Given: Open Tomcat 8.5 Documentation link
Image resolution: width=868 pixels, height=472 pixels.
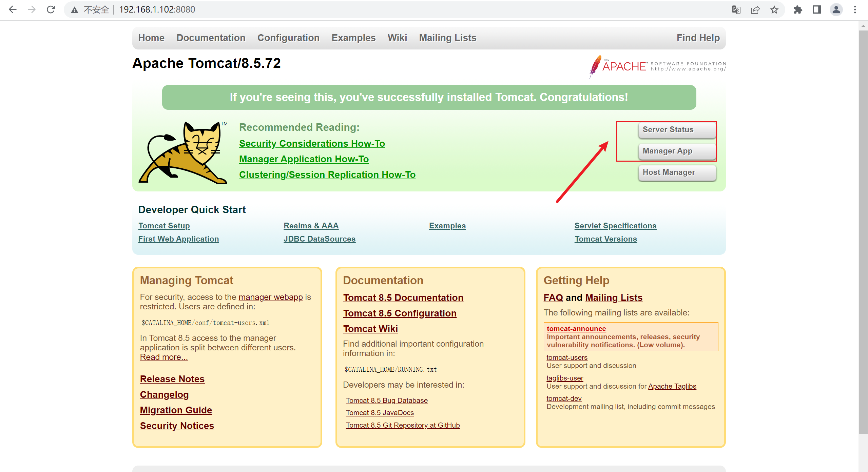Looking at the screenshot, I should coord(403,297).
